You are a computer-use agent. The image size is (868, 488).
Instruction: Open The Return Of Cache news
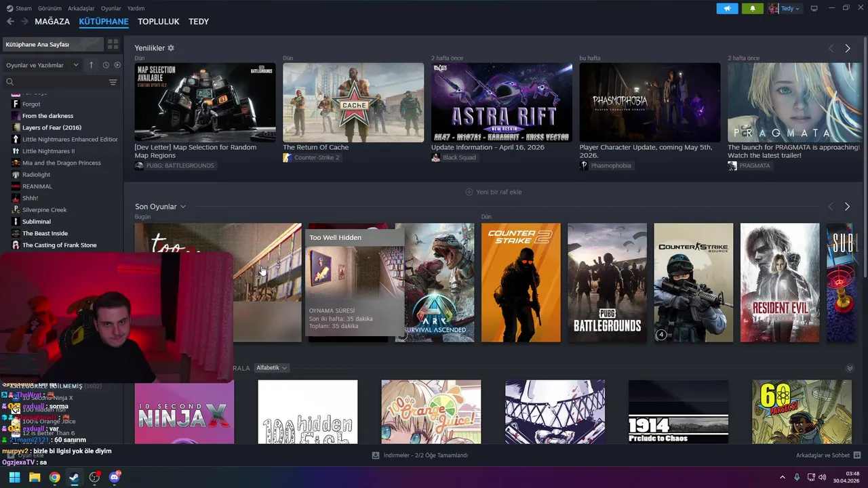(353, 102)
